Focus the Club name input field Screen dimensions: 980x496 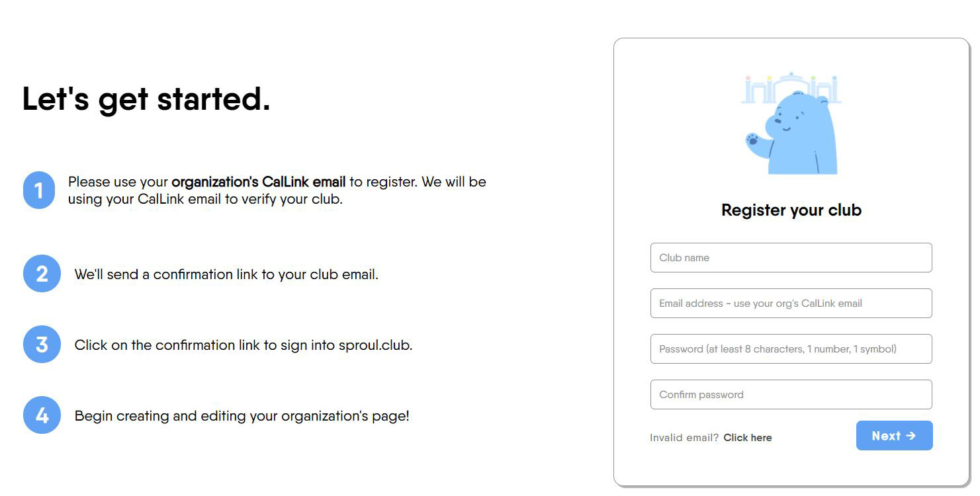pos(791,258)
